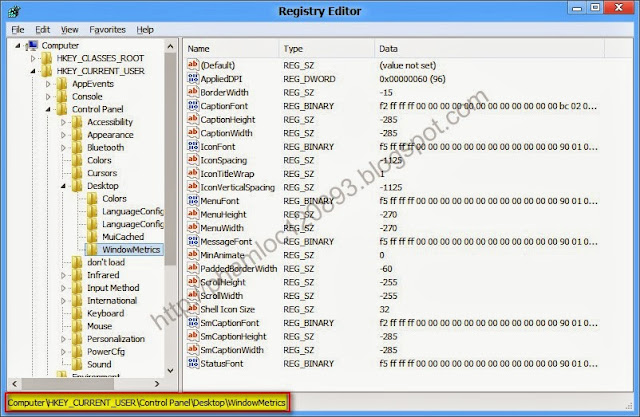Expand the PowerCfg key

pos(63,352)
